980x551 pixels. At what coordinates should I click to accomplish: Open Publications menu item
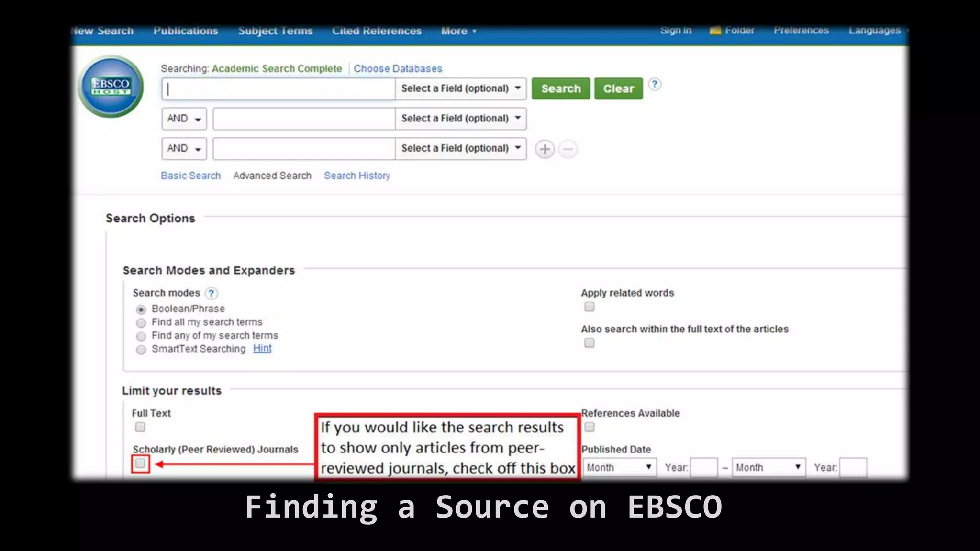[x=186, y=31]
